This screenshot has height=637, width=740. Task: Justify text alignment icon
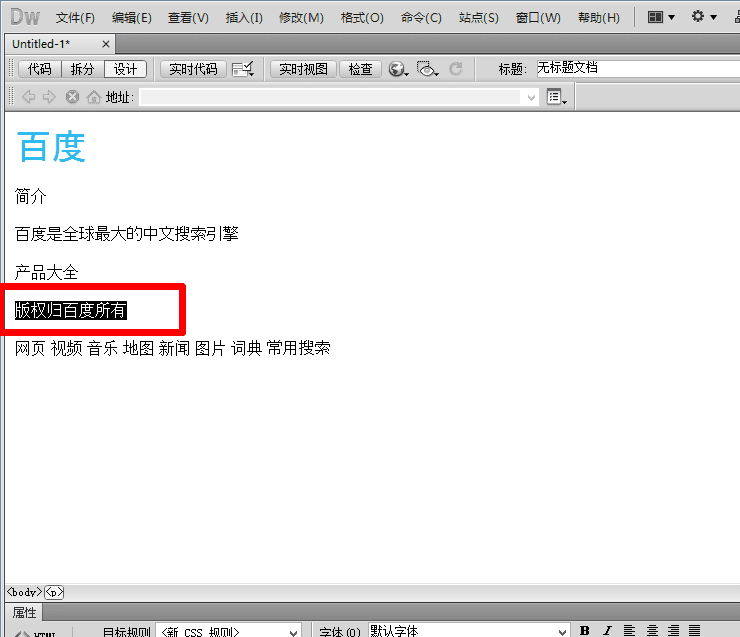(x=694, y=630)
